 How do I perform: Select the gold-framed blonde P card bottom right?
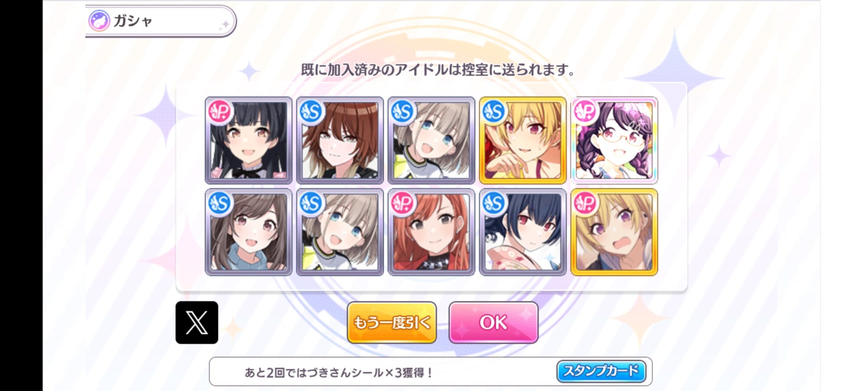click(x=614, y=232)
